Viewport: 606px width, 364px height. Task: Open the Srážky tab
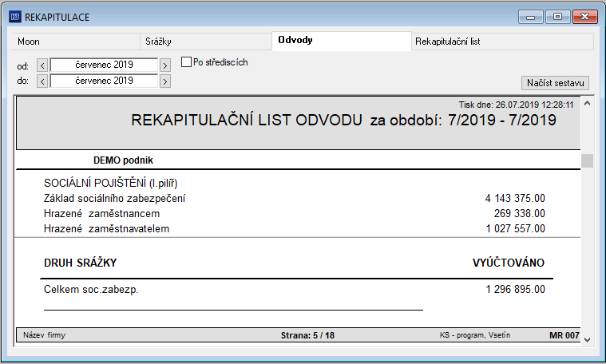pyautogui.click(x=206, y=42)
